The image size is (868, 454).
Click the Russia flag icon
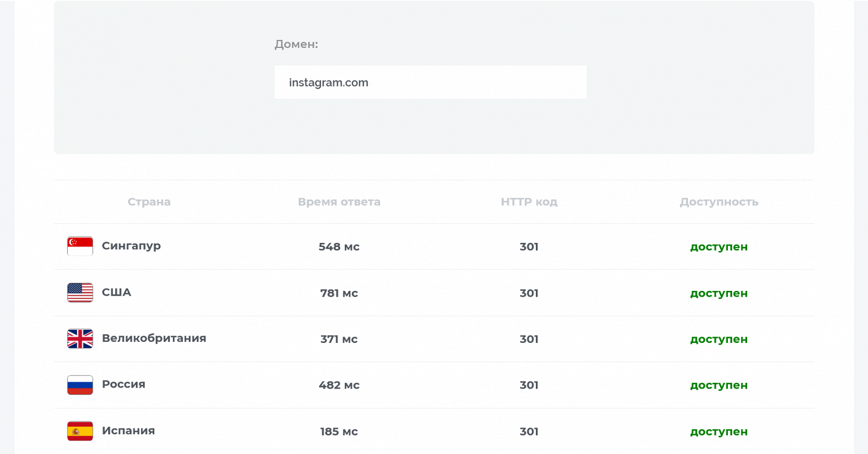(80, 385)
